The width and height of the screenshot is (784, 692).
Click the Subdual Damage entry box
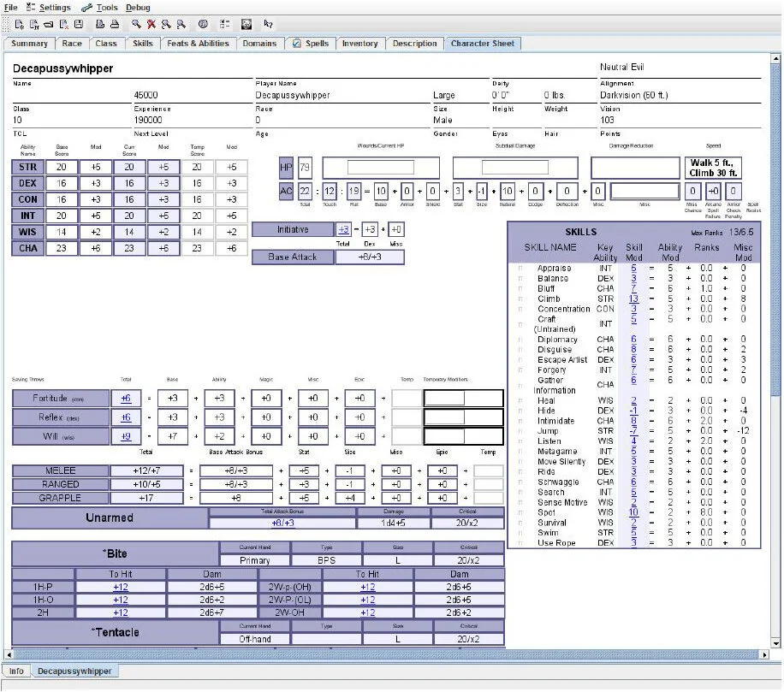tap(514, 168)
